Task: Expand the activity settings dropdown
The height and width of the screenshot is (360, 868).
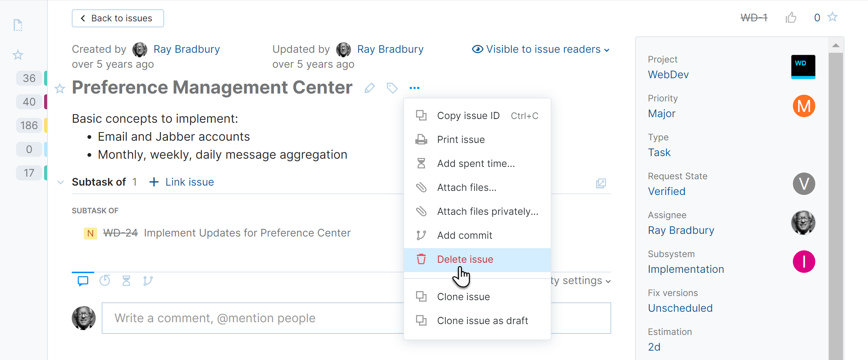Action: (582, 281)
